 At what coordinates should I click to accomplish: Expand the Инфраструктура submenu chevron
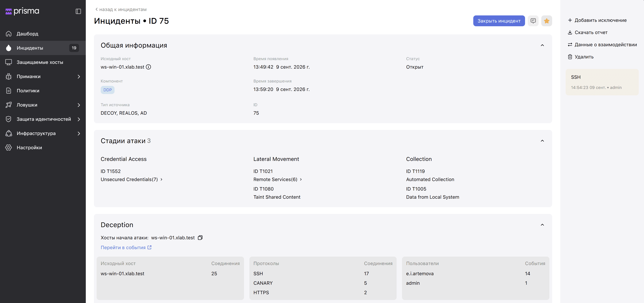pyautogui.click(x=79, y=133)
